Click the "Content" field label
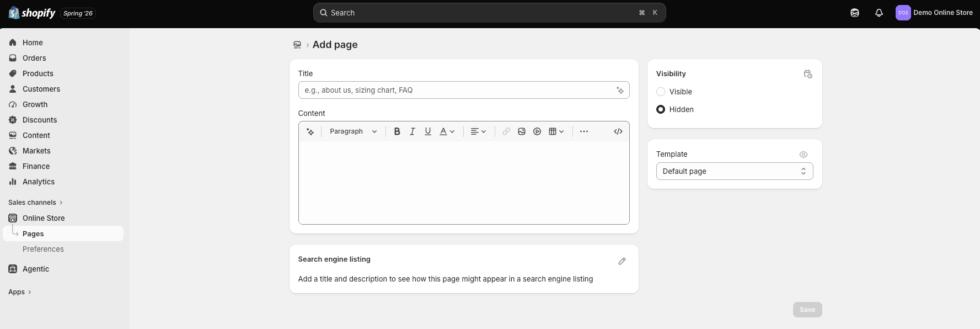 point(312,113)
